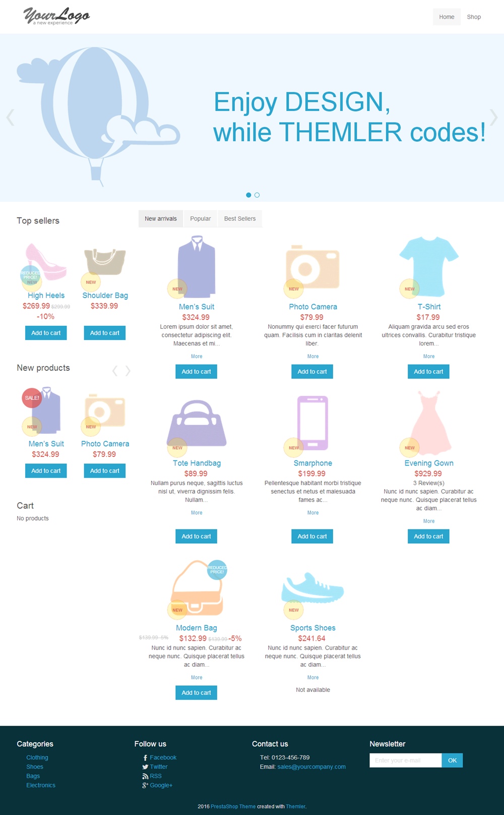Click the Google+ icon in footer
This screenshot has height=815, width=504.
click(145, 785)
